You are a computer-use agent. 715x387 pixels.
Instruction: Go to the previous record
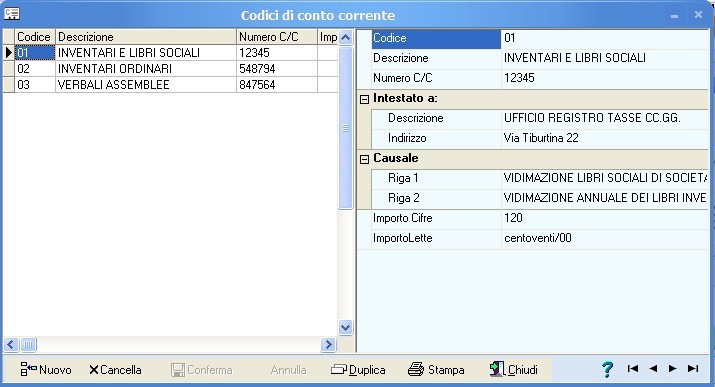point(653,368)
